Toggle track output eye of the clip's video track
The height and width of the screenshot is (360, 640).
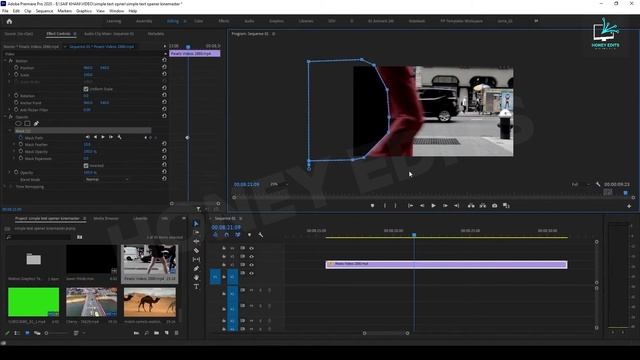point(251,265)
